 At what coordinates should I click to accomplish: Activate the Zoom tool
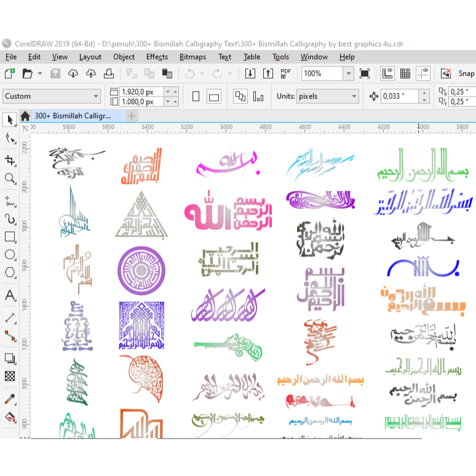(10, 179)
